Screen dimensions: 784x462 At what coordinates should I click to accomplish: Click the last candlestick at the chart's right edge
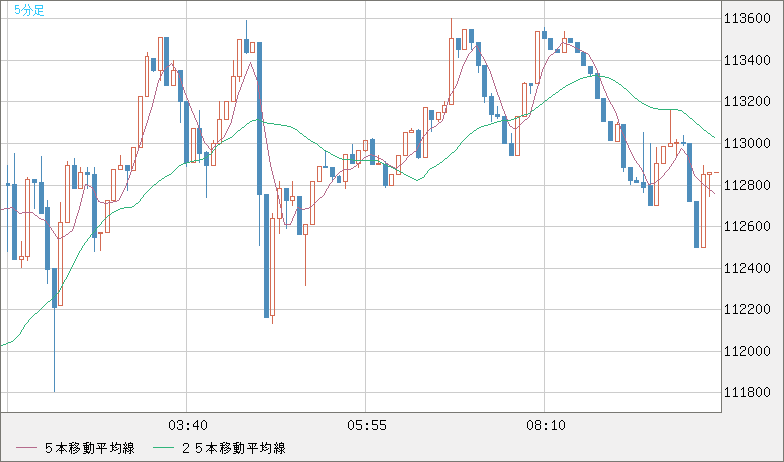coord(711,173)
